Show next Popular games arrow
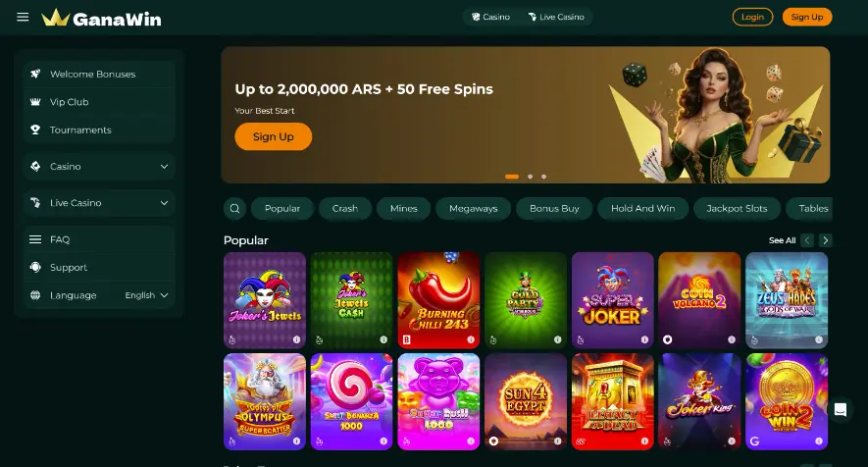This screenshot has height=467, width=868. tap(826, 240)
